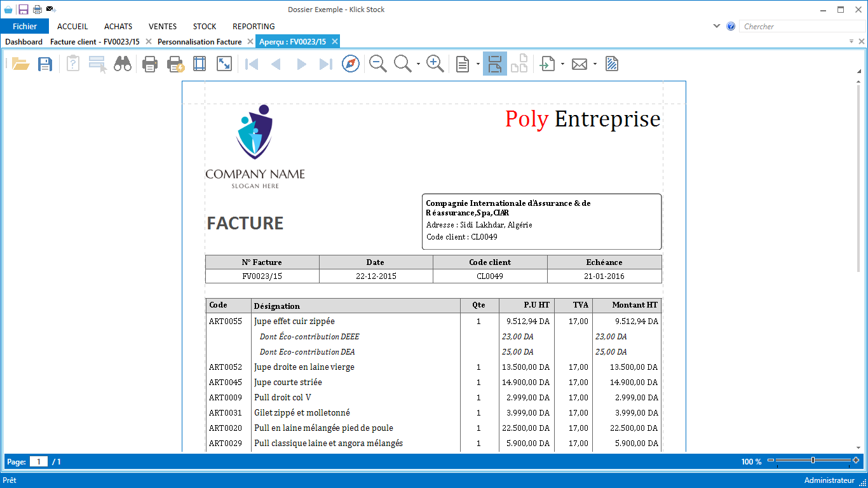Zoom in with the plus magnifier icon
868x488 pixels.
[x=435, y=64]
